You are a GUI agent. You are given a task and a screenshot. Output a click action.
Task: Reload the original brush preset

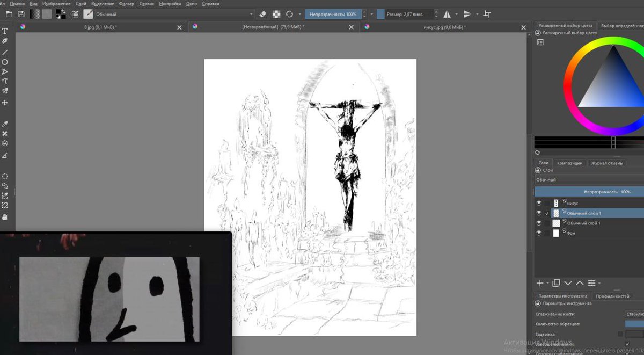(290, 14)
